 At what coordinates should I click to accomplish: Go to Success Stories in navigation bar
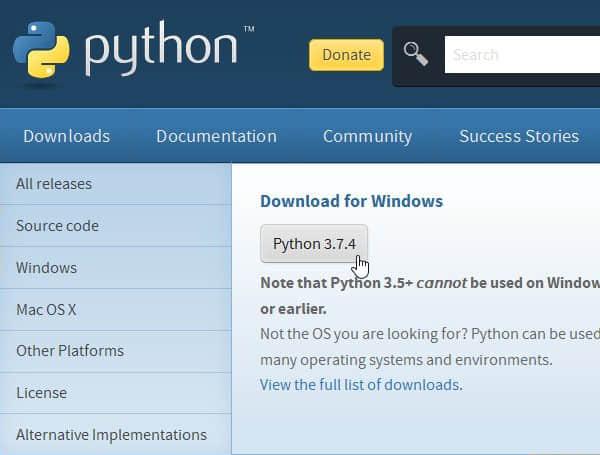point(518,136)
